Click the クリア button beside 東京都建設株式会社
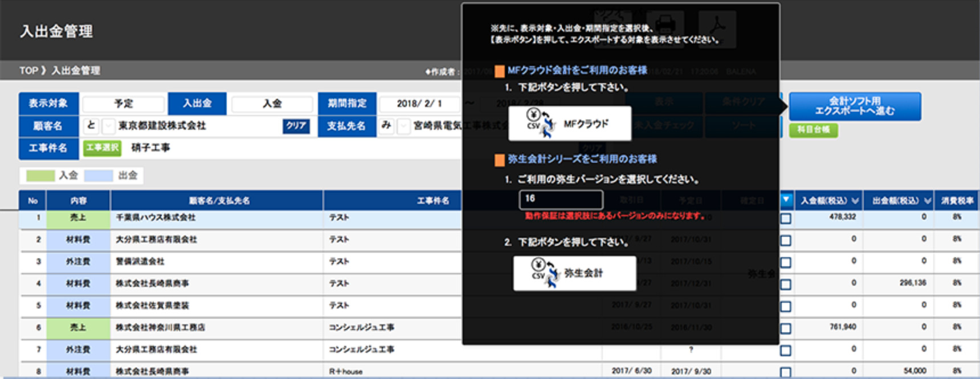980x379 pixels. pos(296,126)
